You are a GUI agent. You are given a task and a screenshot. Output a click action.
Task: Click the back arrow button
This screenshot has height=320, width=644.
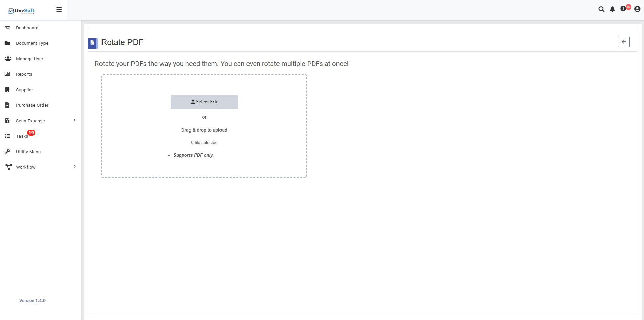(x=623, y=42)
